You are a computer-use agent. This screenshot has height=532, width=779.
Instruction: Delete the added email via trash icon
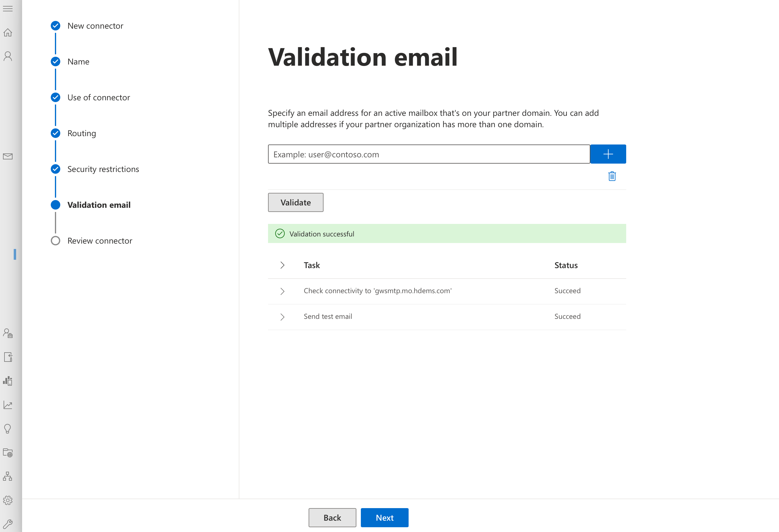point(612,176)
